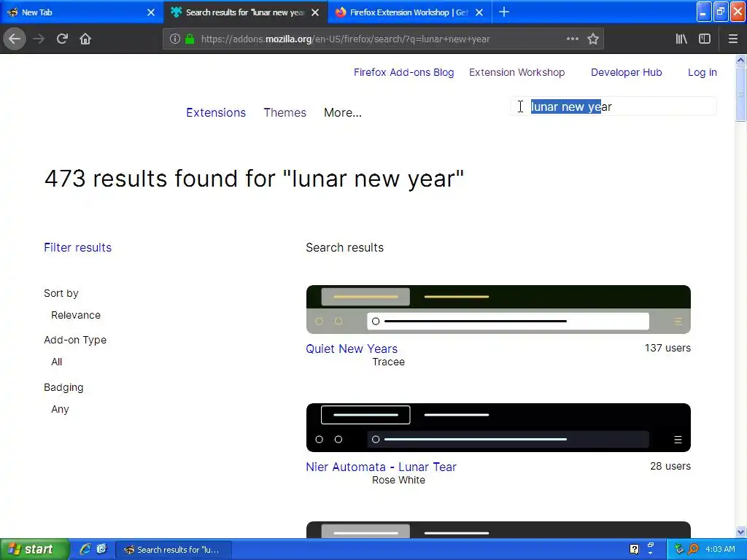Open the Firefox home page icon
The width and height of the screenshot is (747, 560).
[85, 39]
